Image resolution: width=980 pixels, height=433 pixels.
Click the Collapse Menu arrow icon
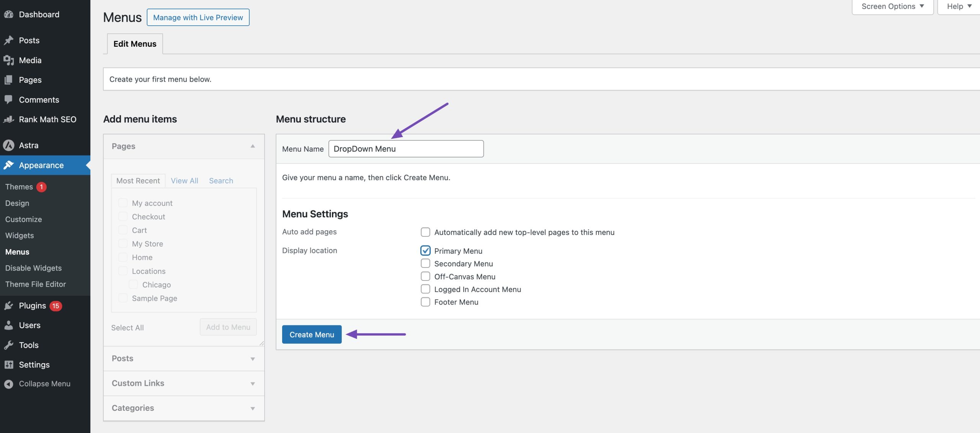(8, 384)
